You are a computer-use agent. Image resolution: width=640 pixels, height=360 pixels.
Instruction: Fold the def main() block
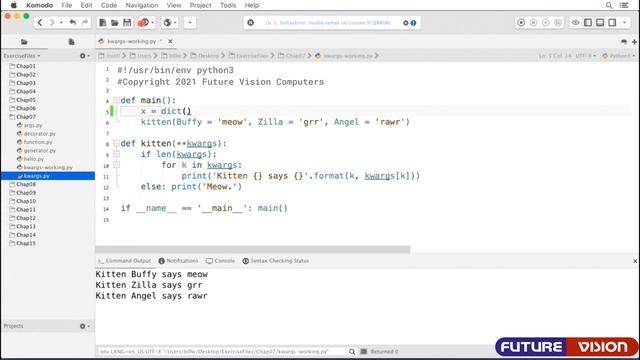[x=116, y=100]
